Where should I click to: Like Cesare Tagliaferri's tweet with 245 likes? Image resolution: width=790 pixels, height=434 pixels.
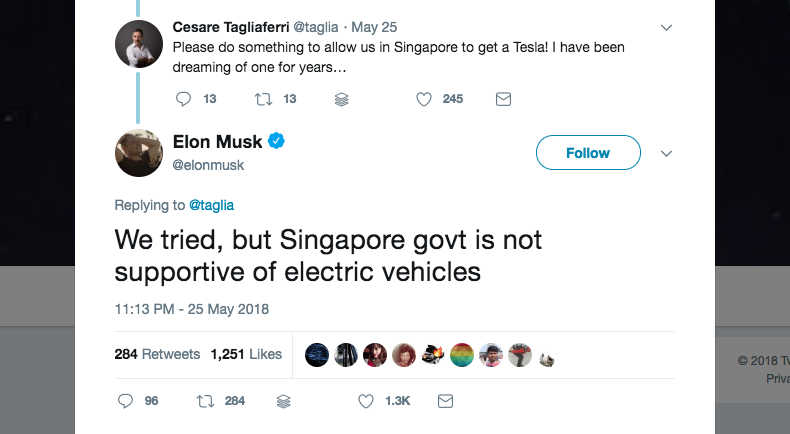[x=423, y=99]
